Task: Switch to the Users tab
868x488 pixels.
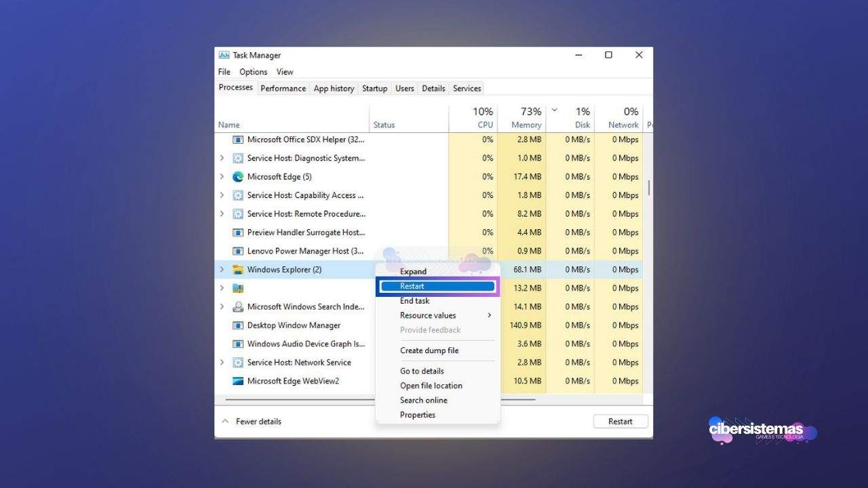Action: (405, 88)
